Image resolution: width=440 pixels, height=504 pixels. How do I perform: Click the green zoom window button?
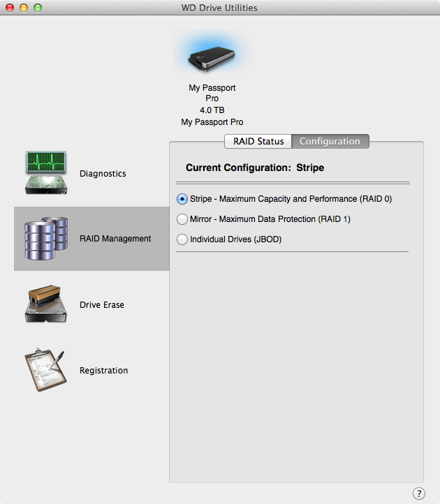click(38, 8)
